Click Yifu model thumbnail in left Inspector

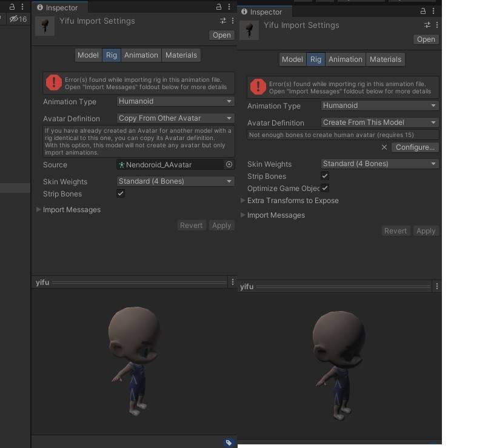[x=45, y=26]
